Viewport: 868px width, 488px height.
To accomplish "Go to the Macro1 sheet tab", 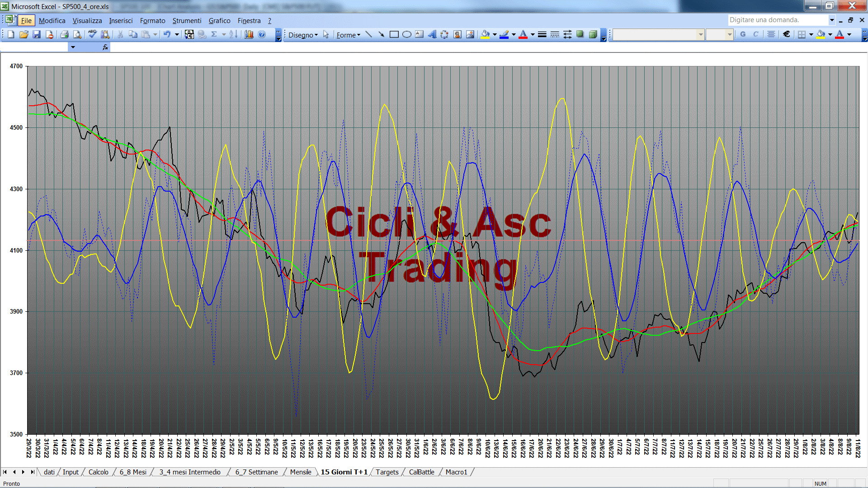I will [456, 472].
